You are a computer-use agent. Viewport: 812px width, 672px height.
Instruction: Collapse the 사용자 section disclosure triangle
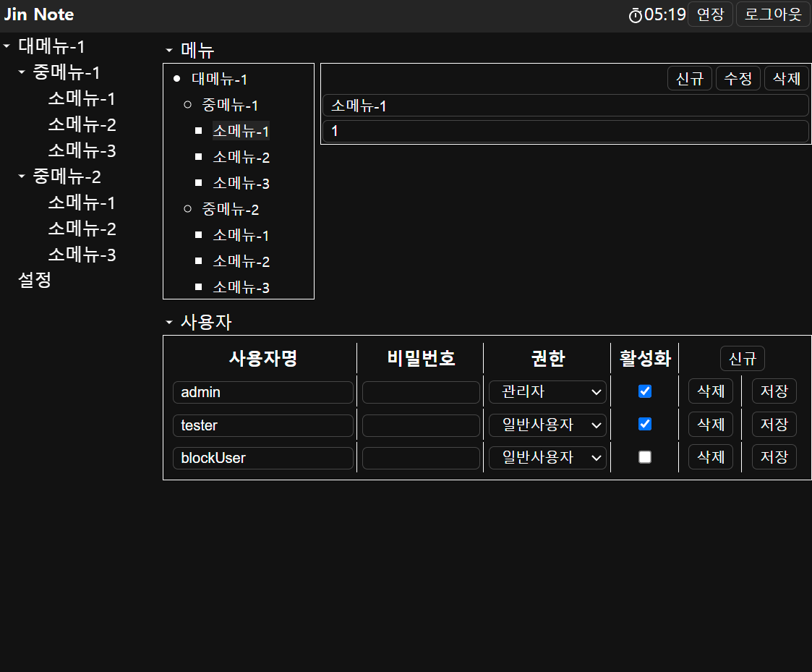point(168,322)
